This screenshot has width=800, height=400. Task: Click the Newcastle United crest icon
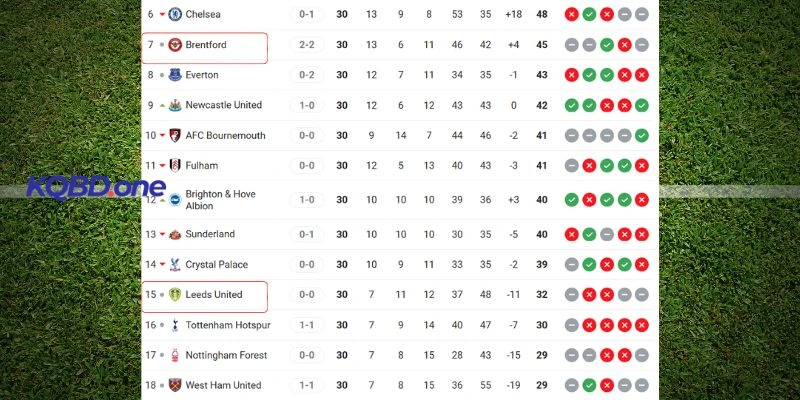pos(175,105)
